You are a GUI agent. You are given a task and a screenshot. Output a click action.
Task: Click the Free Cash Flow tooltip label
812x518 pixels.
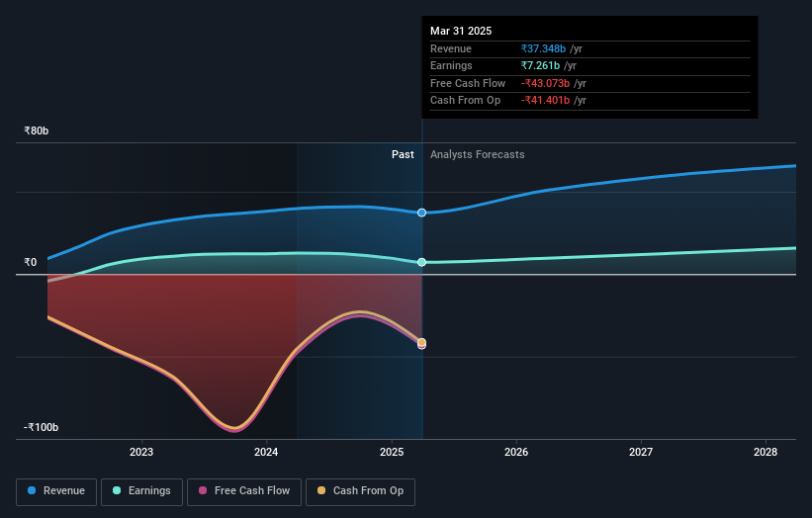pyautogui.click(x=468, y=83)
